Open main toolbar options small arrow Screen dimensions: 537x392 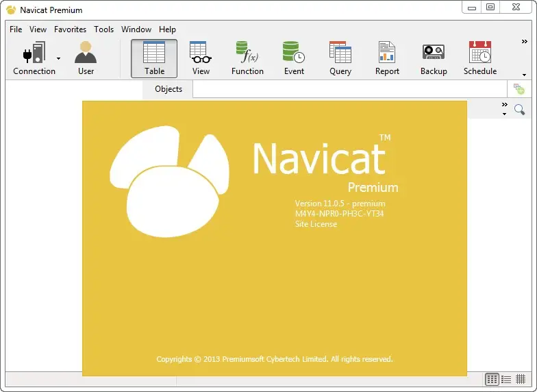525,75
